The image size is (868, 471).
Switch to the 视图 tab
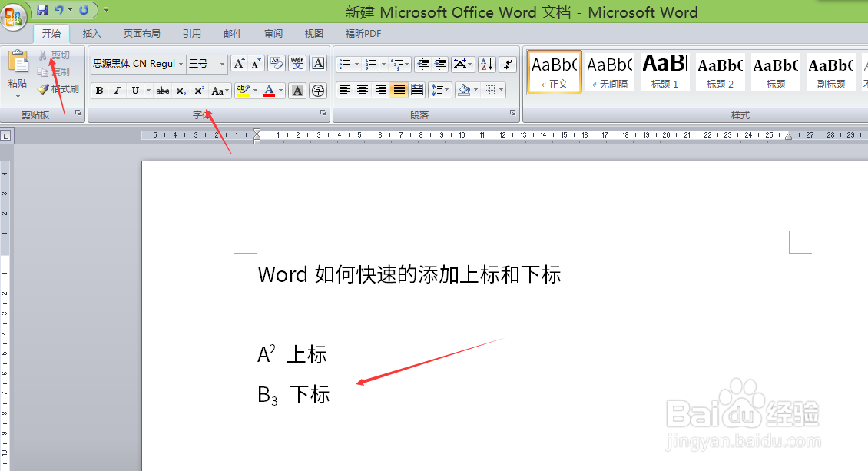pos(314,34)
